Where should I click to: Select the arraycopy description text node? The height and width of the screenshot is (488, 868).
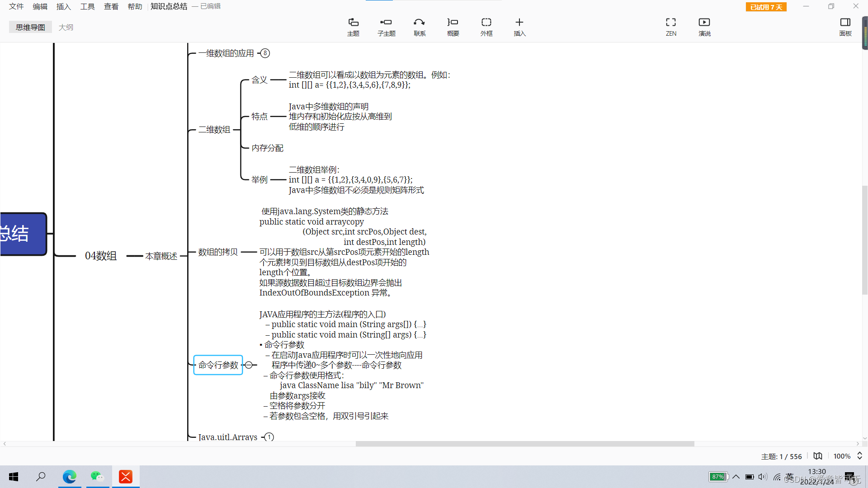pos(344,252)
